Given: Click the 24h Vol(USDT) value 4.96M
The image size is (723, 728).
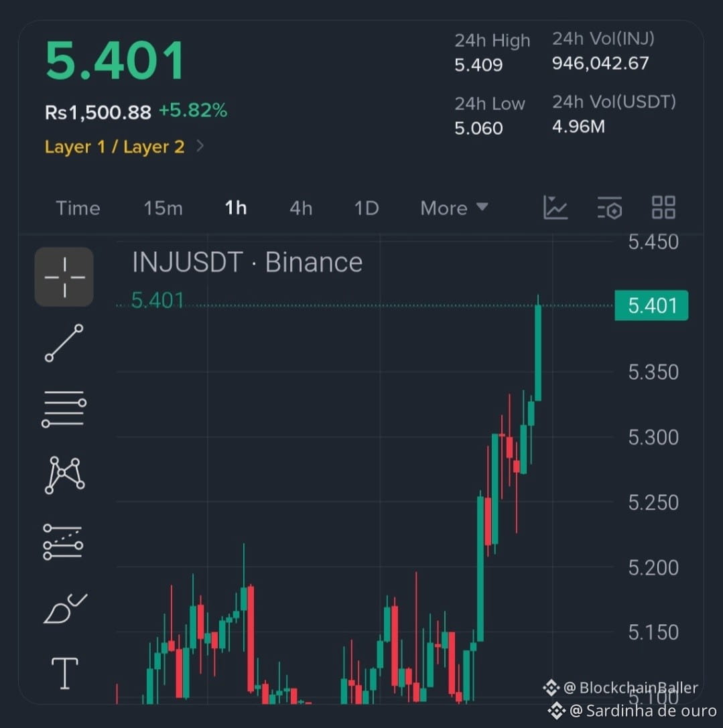Looking at the screenshot, I should point(578,127).
